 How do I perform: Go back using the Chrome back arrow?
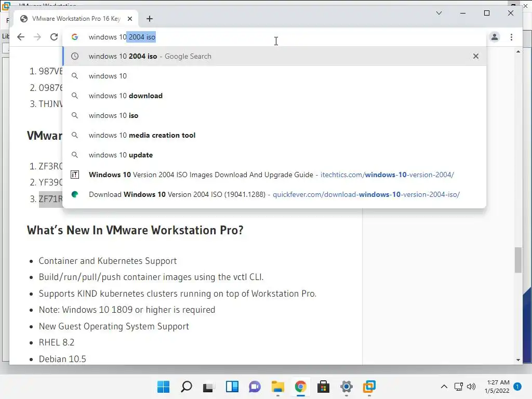click(21, 37)
